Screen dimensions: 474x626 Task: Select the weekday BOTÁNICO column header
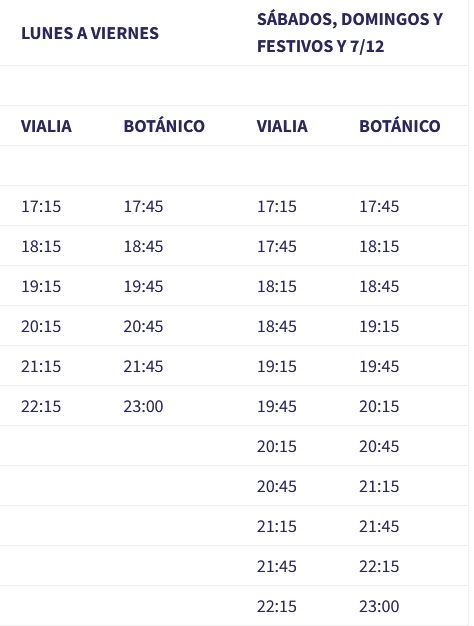pos(164,126)
